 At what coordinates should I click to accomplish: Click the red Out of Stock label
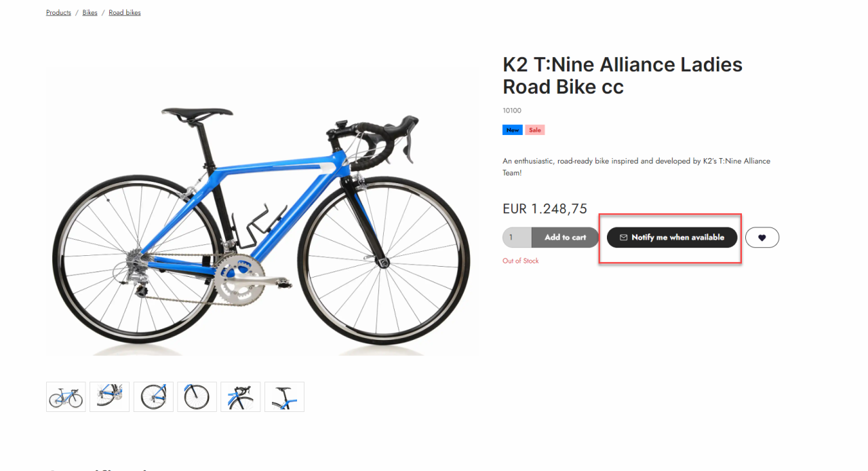520,261
